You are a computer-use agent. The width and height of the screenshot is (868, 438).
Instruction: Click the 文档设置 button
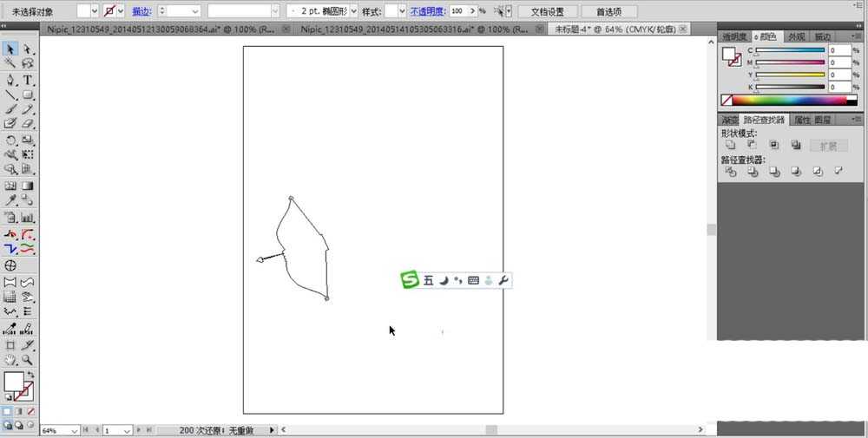(x=547, y=11)
